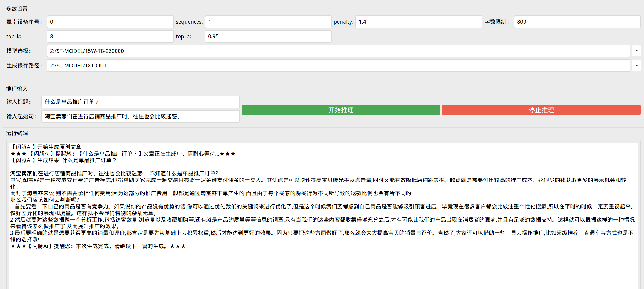Viewport: 644px width, 289px height.
Task: Click the 显卡设备序号 input field
Action: [110, 22]
